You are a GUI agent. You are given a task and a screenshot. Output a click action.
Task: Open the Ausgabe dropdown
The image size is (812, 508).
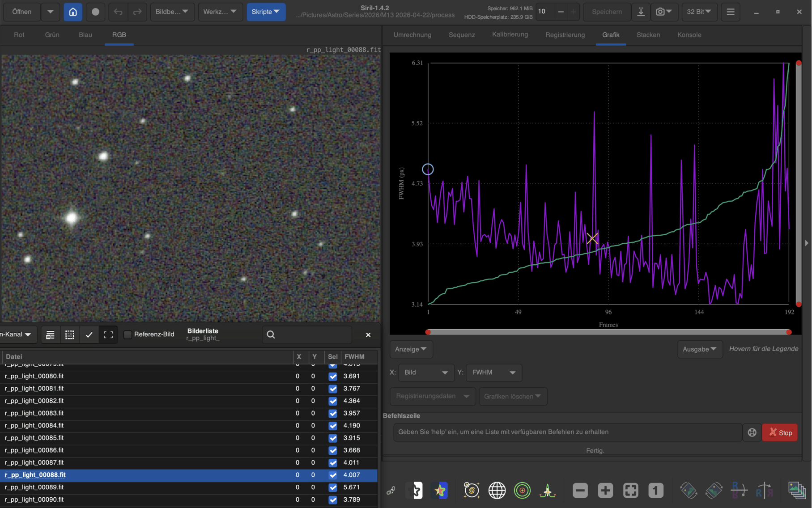tap(700, 349)
